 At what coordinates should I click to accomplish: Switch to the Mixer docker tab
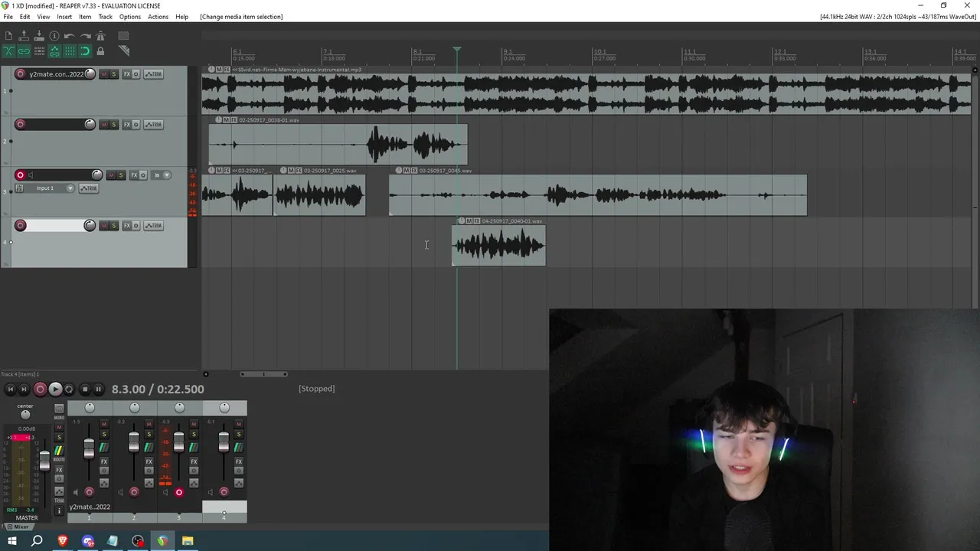[18, 527]
